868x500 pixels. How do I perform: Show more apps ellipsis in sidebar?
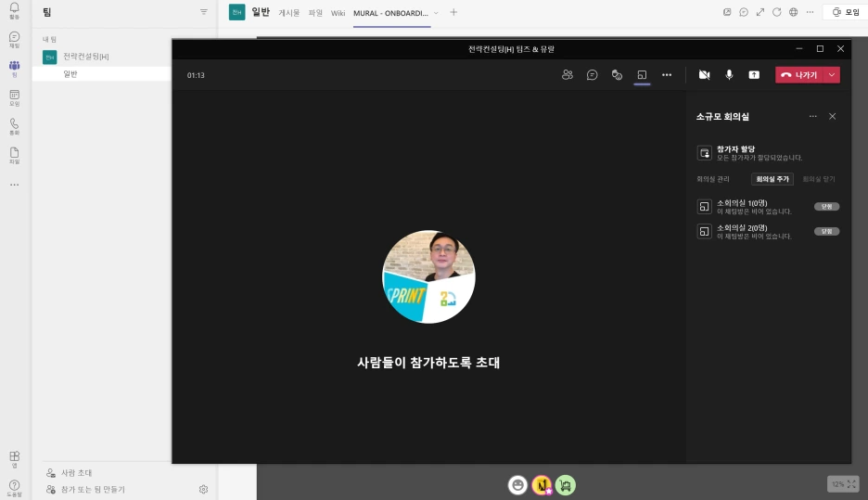tap(15, 185)
